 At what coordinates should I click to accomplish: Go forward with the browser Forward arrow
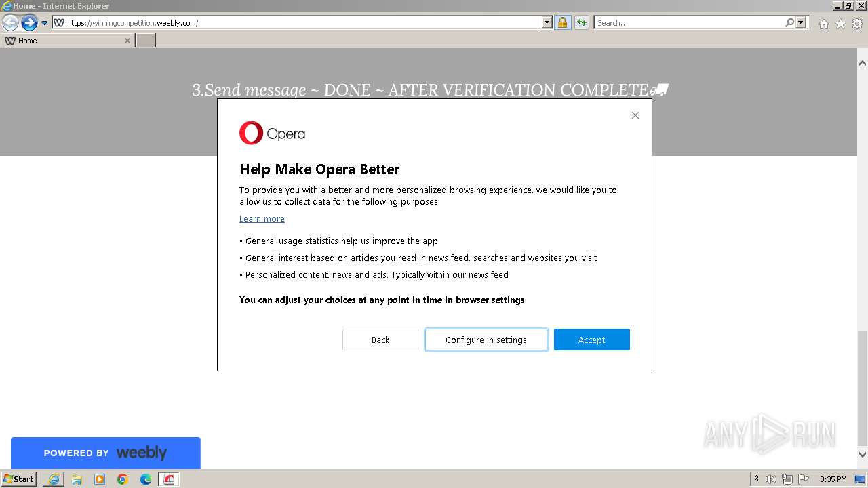click(29, 23)
